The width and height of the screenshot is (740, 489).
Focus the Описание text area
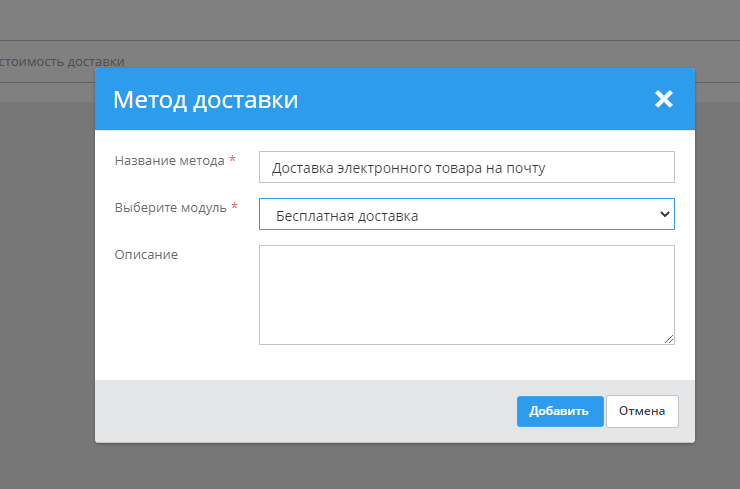(x=466, y=295)
